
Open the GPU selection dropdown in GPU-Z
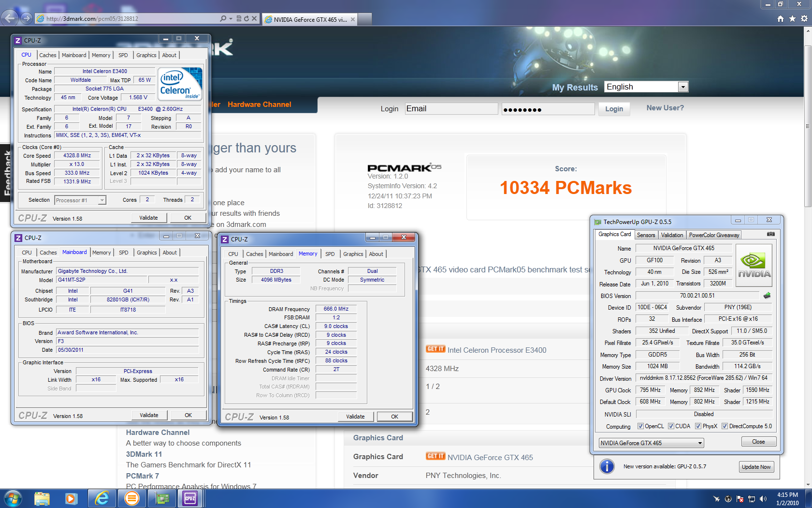tap(651, 443)
